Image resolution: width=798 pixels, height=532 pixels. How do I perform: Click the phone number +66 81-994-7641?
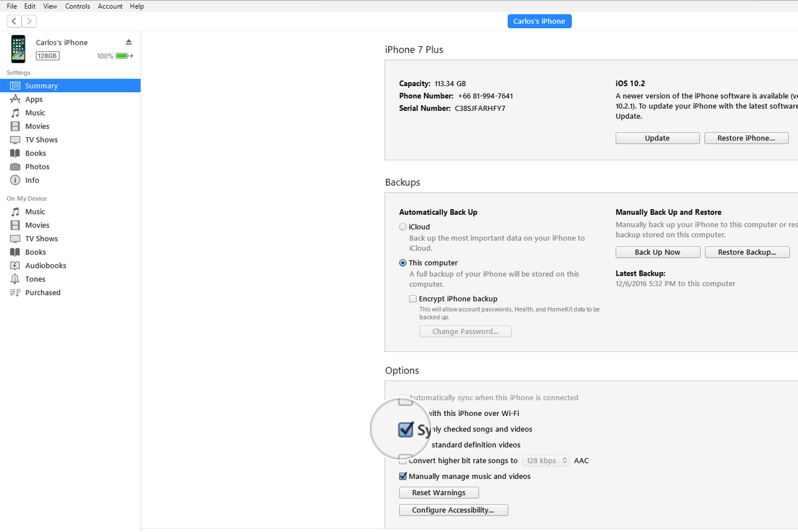click(485, 96)
